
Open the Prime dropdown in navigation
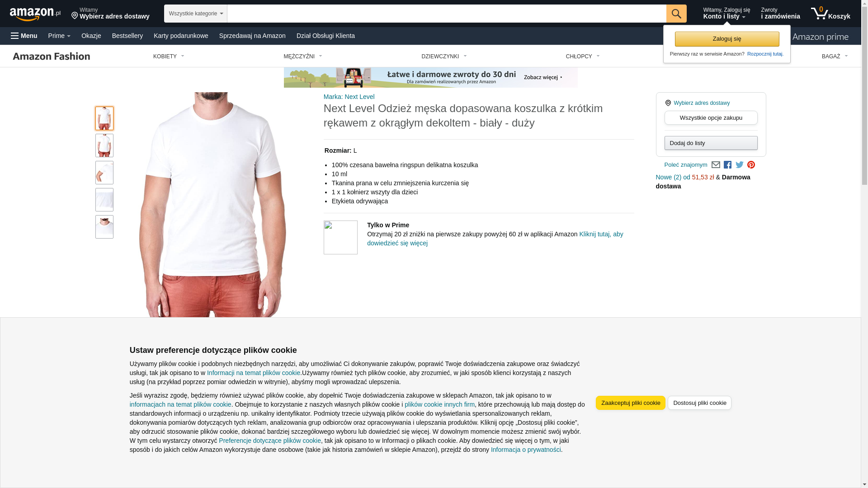pyautogui.click(x=59, y=36)
